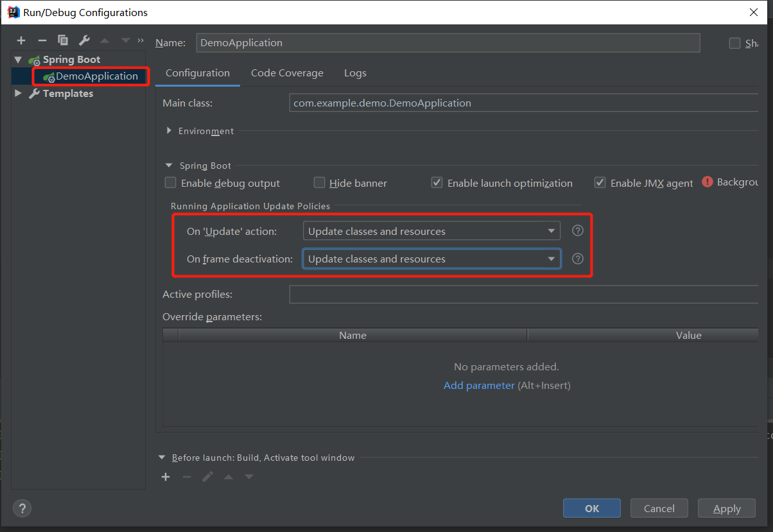The width and height of the screenshot is (773, 532).
Task: Enable debug output checkbox
Action: click(x=170, y=183)
